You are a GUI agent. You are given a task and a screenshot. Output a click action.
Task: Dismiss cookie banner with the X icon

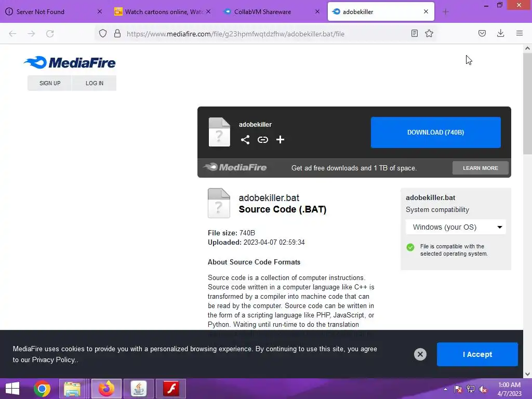click(x=420, y=354)
